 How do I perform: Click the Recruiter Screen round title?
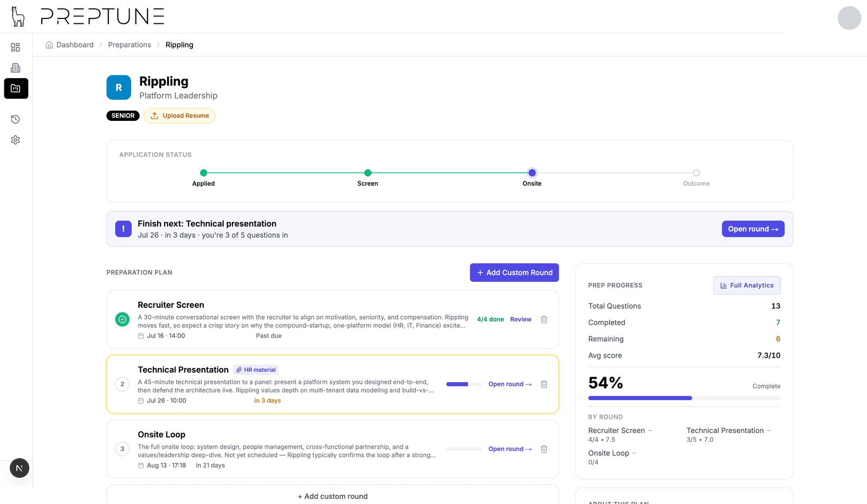(x=171, y=305)
